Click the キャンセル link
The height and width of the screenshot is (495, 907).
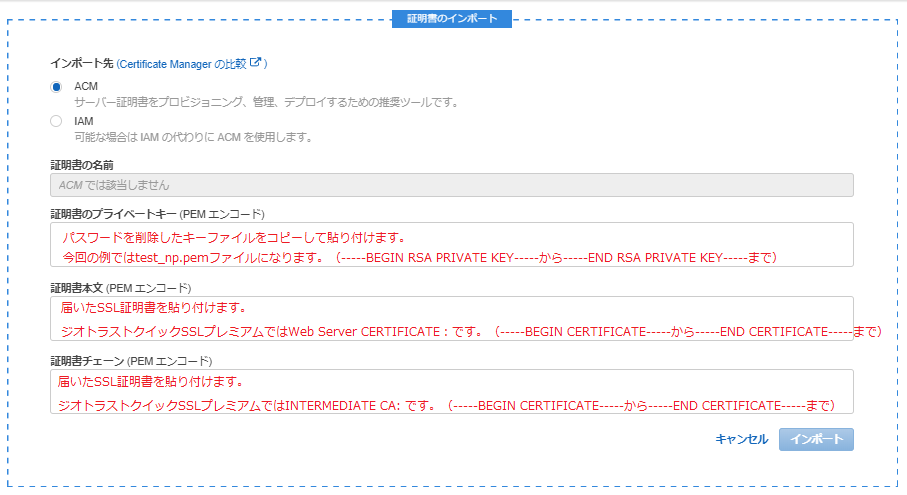click(x=742, y=439)
